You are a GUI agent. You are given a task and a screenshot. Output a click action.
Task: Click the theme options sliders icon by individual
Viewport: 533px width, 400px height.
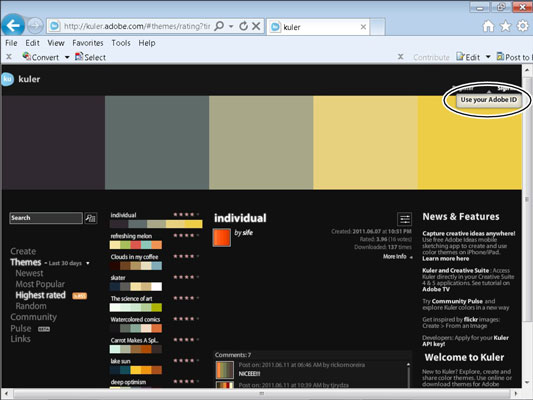point(405,219)
